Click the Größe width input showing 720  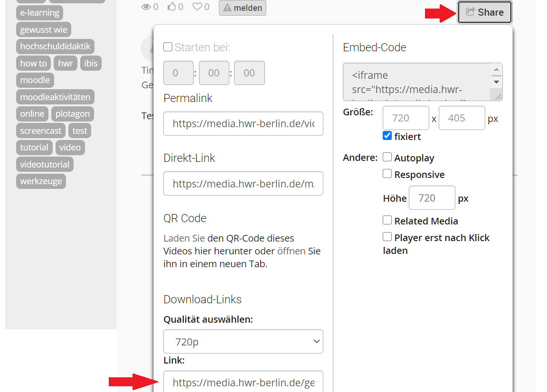(406, 118)
